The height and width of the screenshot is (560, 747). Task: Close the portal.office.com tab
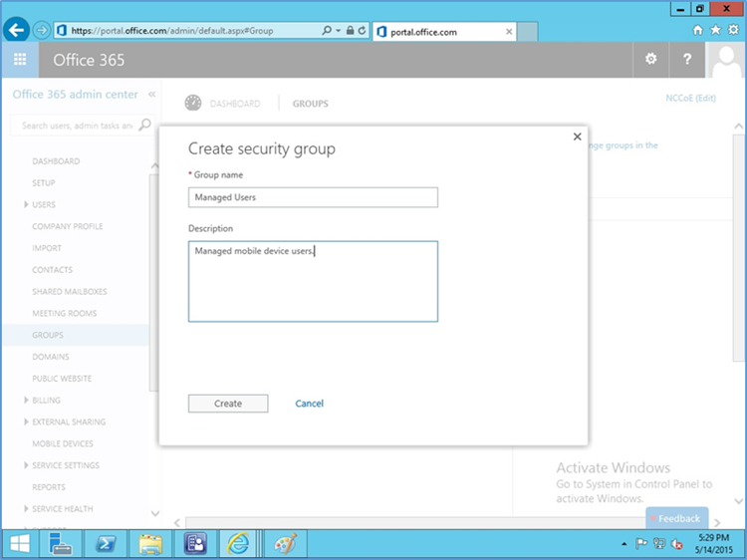509,32
